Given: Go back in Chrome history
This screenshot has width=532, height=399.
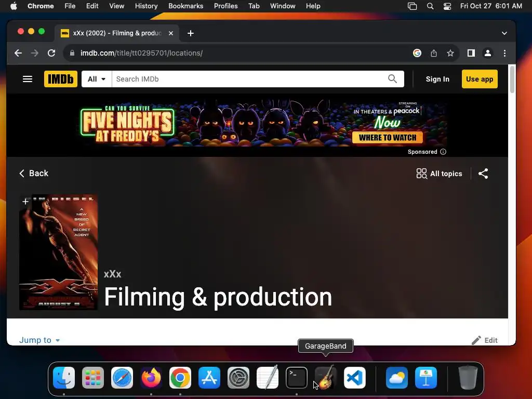Looking at the screenshot, I should [18, 53].
